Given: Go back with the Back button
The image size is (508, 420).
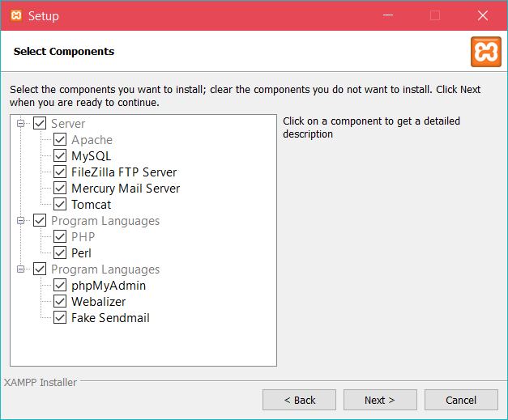Looking at the screenshot, I should click(x=299, y=400).
